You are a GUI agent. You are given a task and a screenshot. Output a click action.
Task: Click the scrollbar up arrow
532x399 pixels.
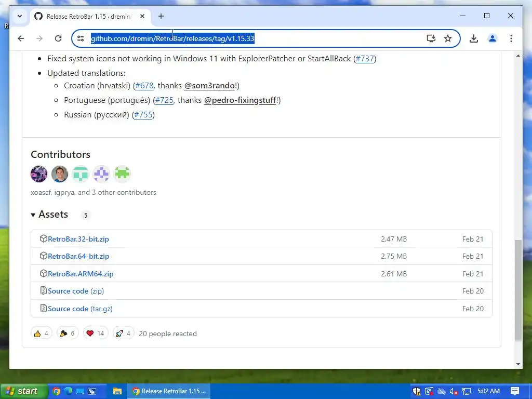518,56
